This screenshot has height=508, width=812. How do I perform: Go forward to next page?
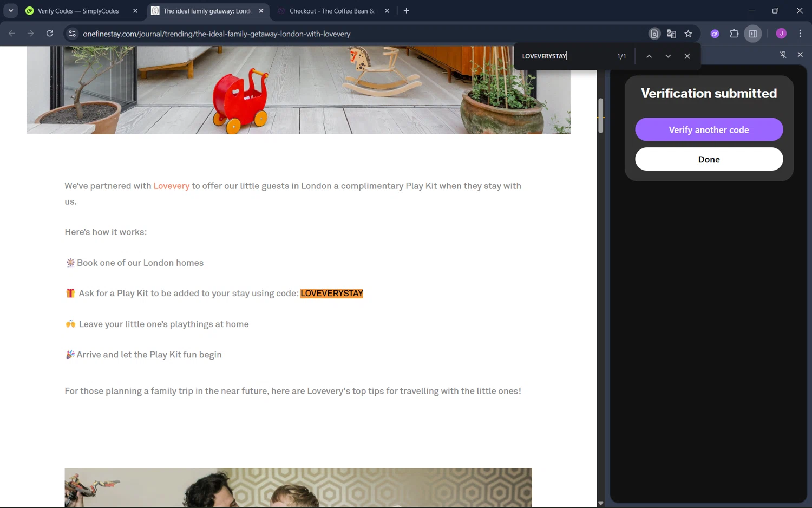[x=31, y=34]
